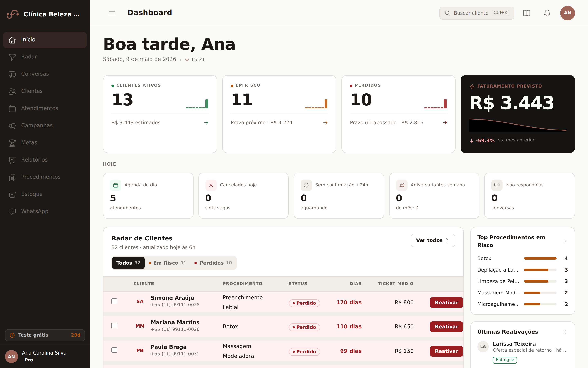Select the Paula Braga row checkbox
This screenshot has height=368, width=588.
tap(114, 350)
